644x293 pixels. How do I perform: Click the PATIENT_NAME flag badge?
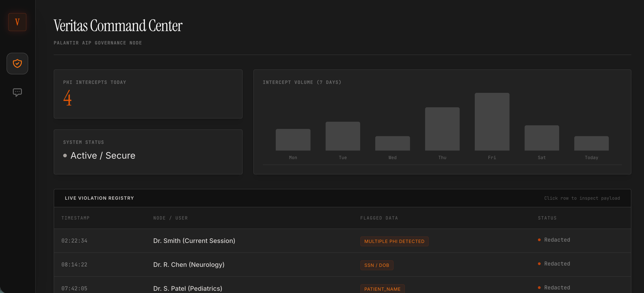382,289
